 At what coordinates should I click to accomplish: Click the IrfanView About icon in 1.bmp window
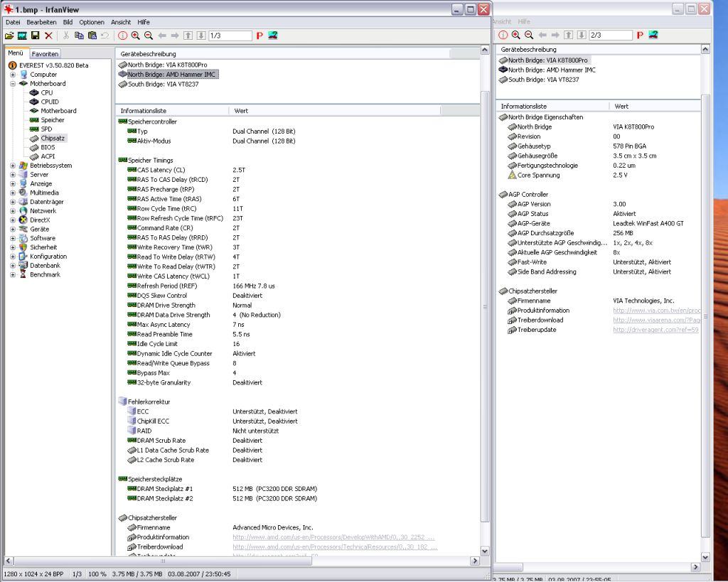273,36
